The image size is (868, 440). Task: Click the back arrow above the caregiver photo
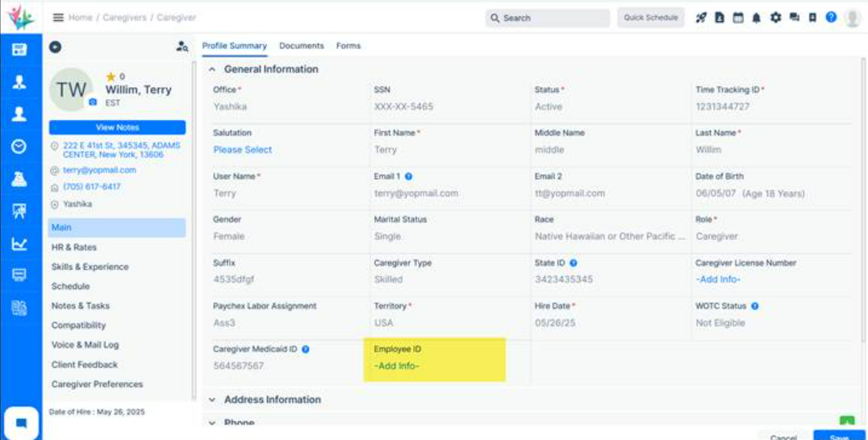click(x=56, y=47)
